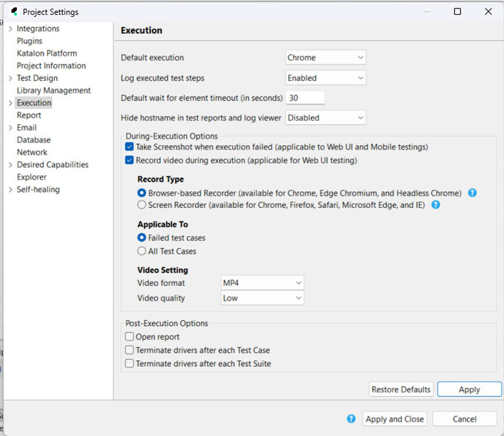The image size is (504, 436).
Task: Click help icon beside Browser-based Recorder
Action: (472, 193)
